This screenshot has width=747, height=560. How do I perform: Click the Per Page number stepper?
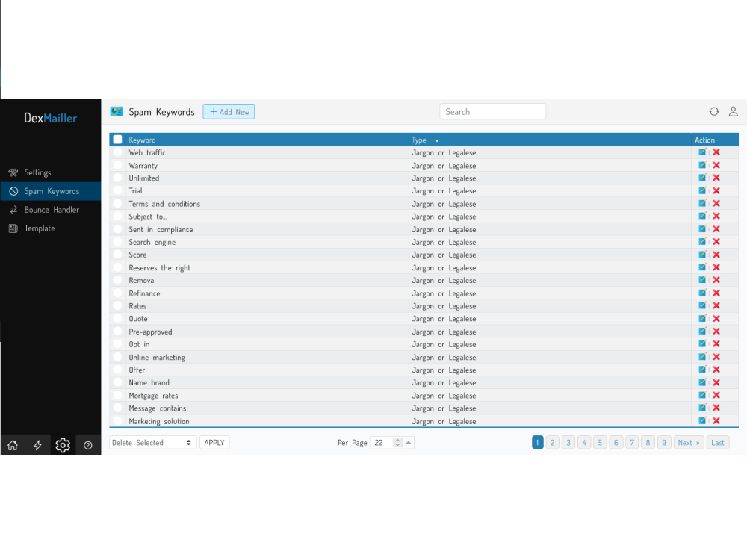(397, 442)
